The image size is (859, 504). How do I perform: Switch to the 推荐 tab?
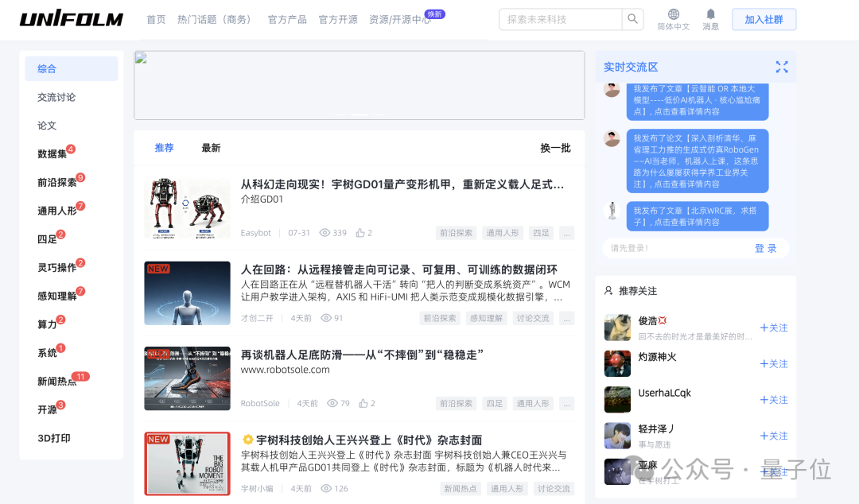[x=165, y=148]
